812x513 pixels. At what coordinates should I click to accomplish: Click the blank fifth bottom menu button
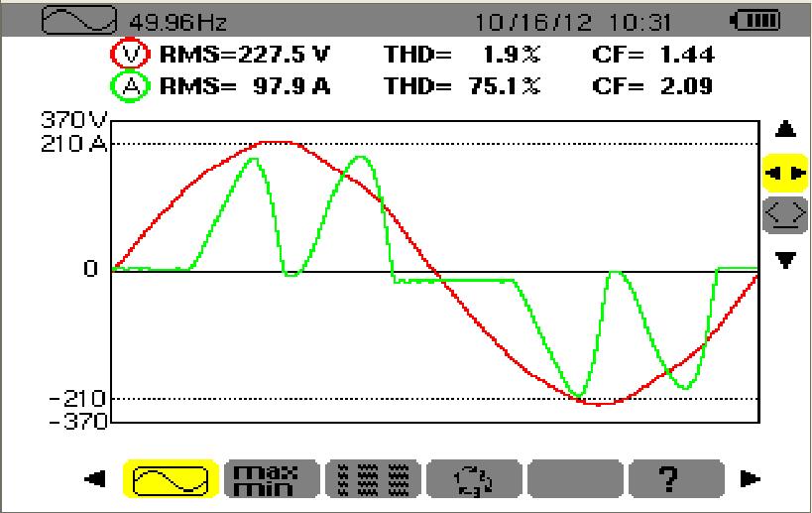pyautogui.click(x=575, y=479)
